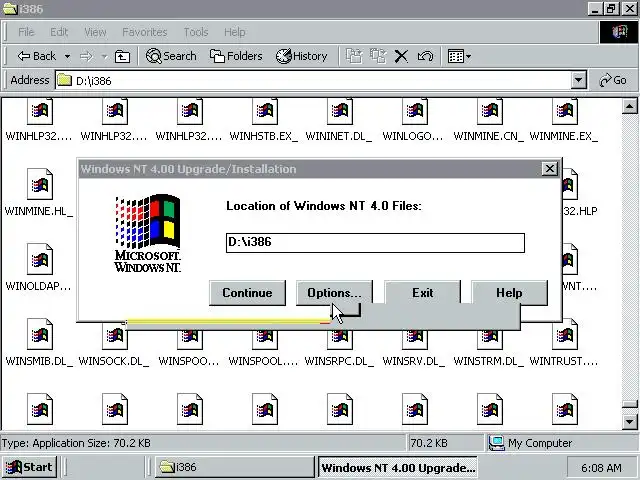The image size is (640, 480).
Task: Click the Up folder toolbar icon
Action: point(122,56)
